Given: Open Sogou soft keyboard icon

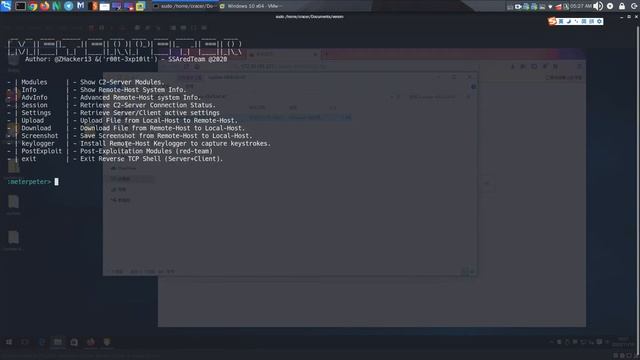Looking at the screenshot, I should coord(584,21).
